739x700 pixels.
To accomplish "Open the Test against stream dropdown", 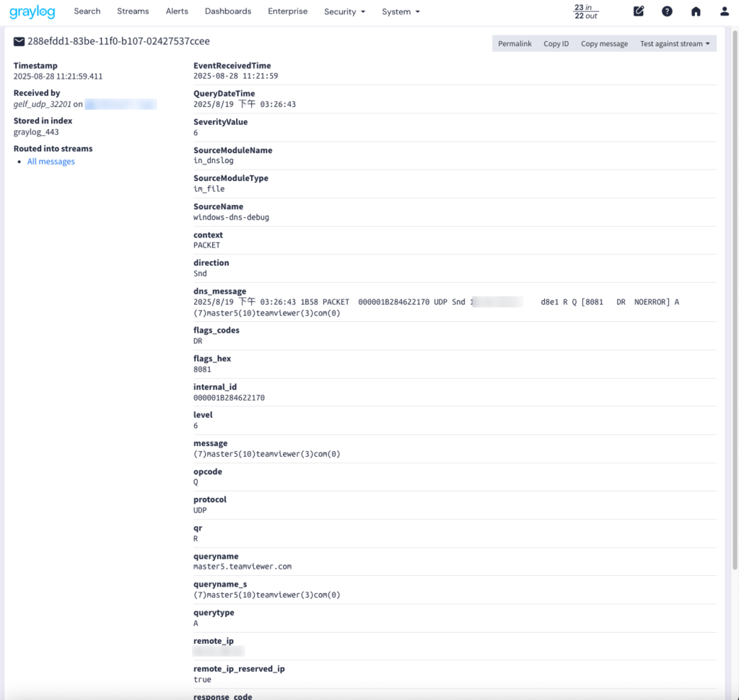I will click(675, 43).
